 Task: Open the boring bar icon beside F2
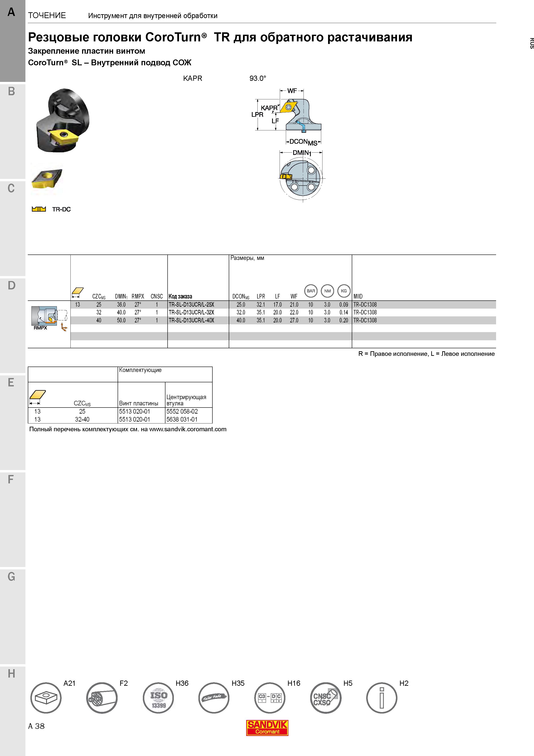(x=102, y=698)
